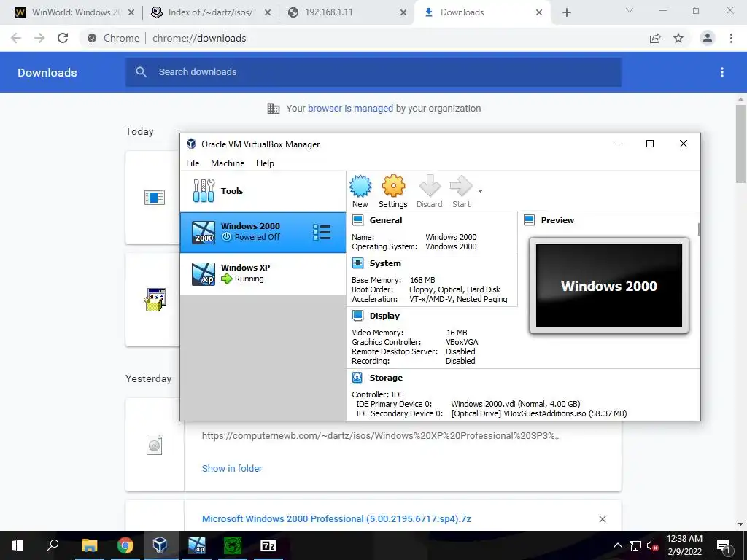Click the chrome://downloads address bar
Image resolution: width=747 pixels, height=560 pixels.
[362, 38]
